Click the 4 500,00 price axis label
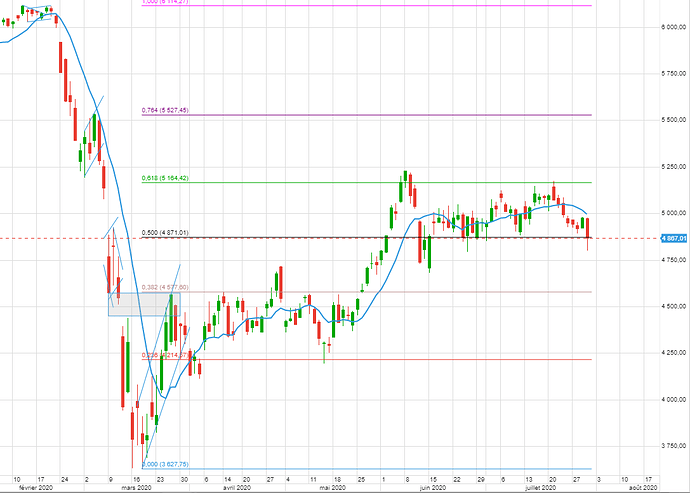Screen dimensions: 690x493 point(668,306)
